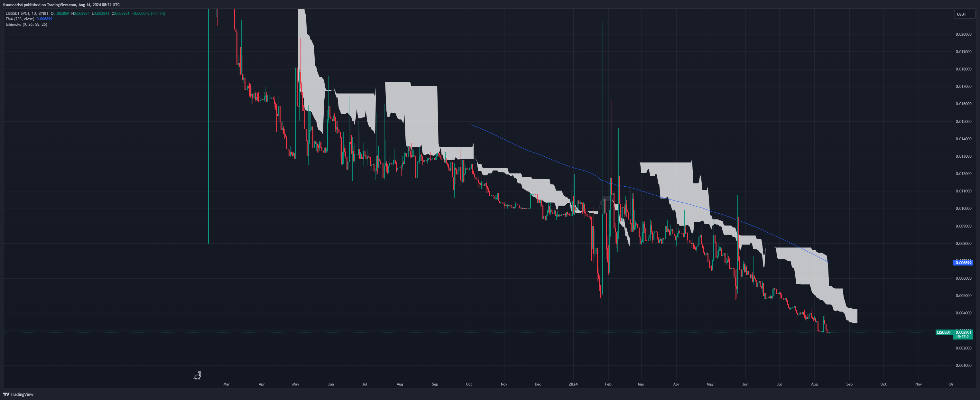The image size is (980, 400).
Task: Click the 0.008000 price axis label
Action: [x=963, y=243]
